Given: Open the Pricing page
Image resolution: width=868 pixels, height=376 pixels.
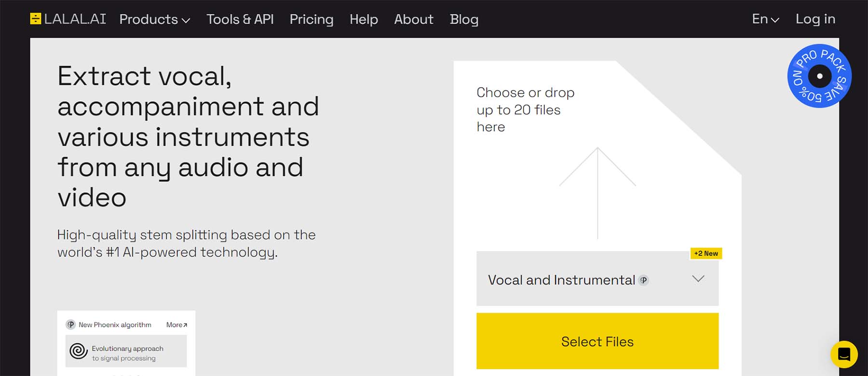Looking at the screenshot, I should click(x=312, y=20).
